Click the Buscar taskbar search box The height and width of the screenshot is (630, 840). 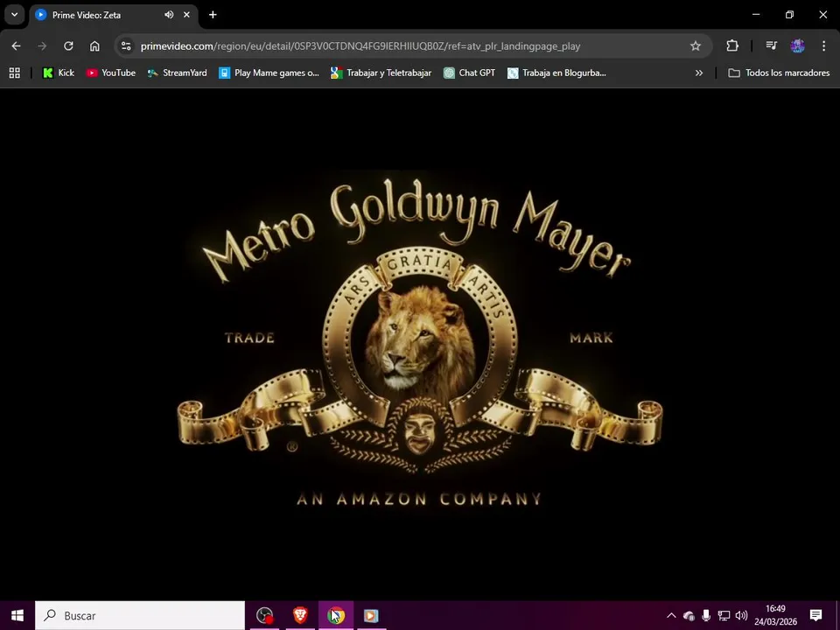click(140, 615)
